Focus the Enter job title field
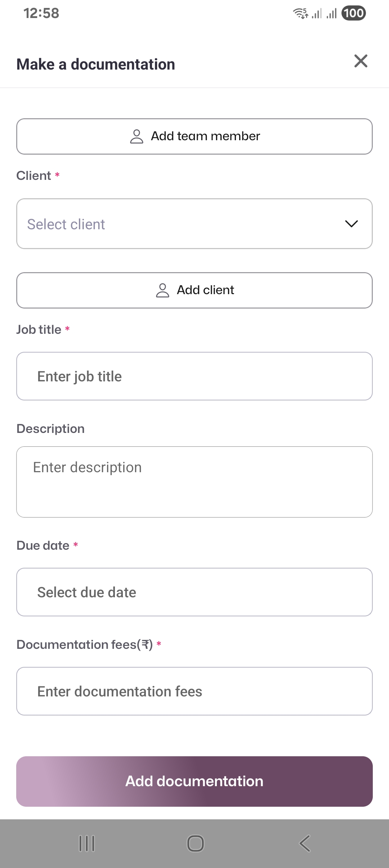 tap(194, 376)
